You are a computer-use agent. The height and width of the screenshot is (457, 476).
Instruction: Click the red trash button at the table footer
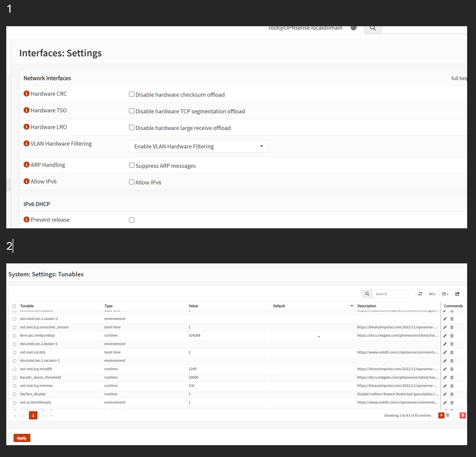(x=463, y=415)
